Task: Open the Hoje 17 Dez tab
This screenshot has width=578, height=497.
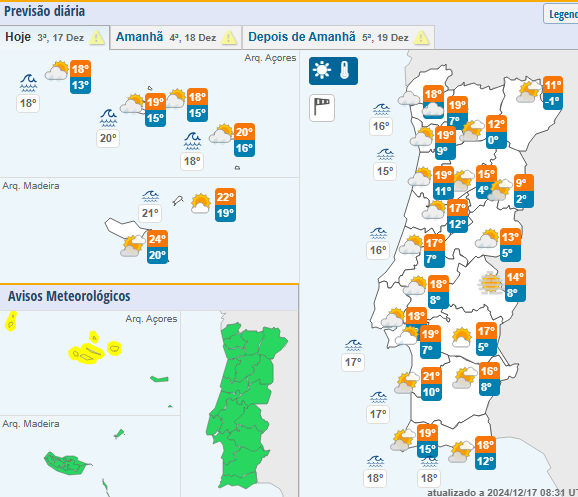Action: [x=55, y=37]
